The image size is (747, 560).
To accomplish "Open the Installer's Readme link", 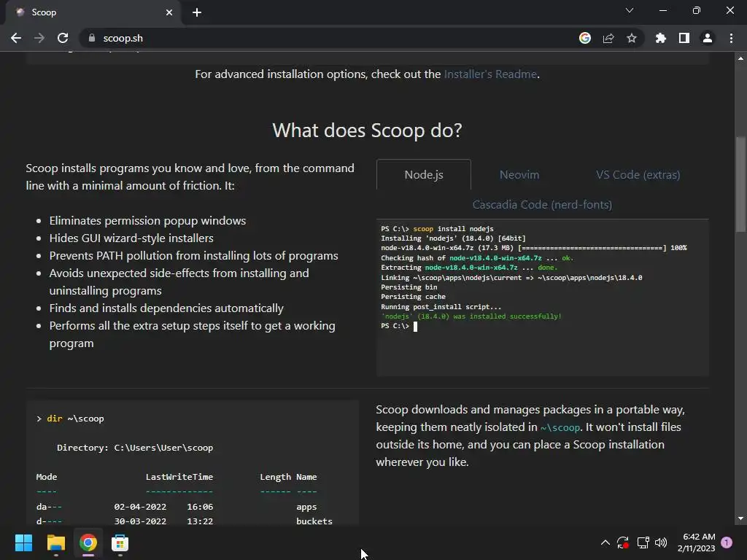I will tap(490, 74).
